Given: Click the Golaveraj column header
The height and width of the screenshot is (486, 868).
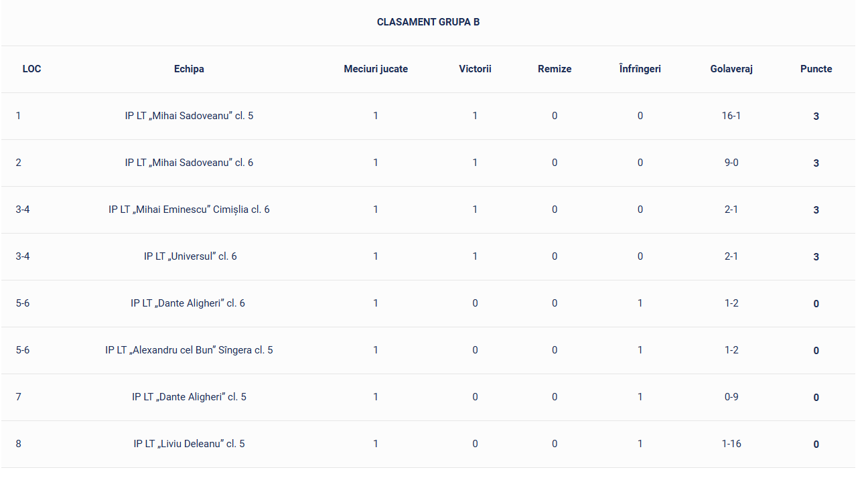Looking at the screenshot, I should tap(731, 69).
